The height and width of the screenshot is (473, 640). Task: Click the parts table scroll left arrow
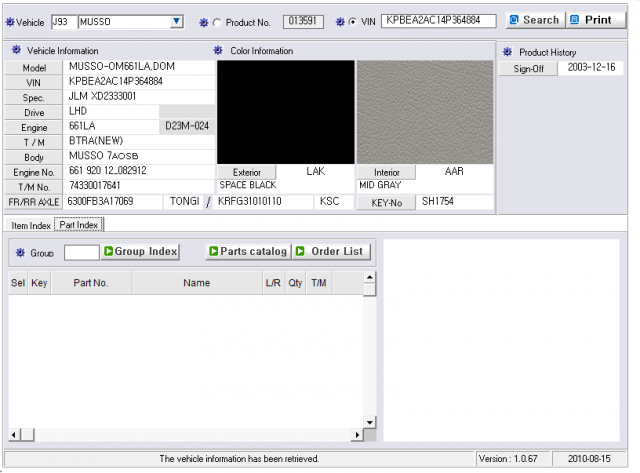point(14,435)
